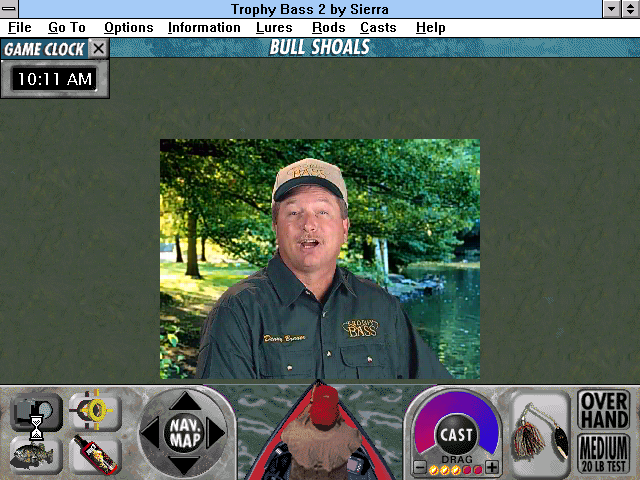Click the angler in the boat
The width and height of the screenshot is (640, 480).
(322, 433)
